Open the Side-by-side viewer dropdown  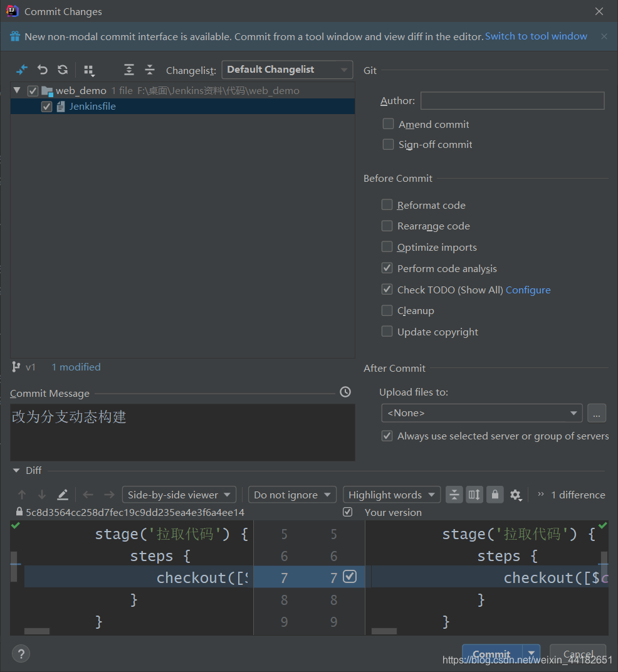pos(179,495)
